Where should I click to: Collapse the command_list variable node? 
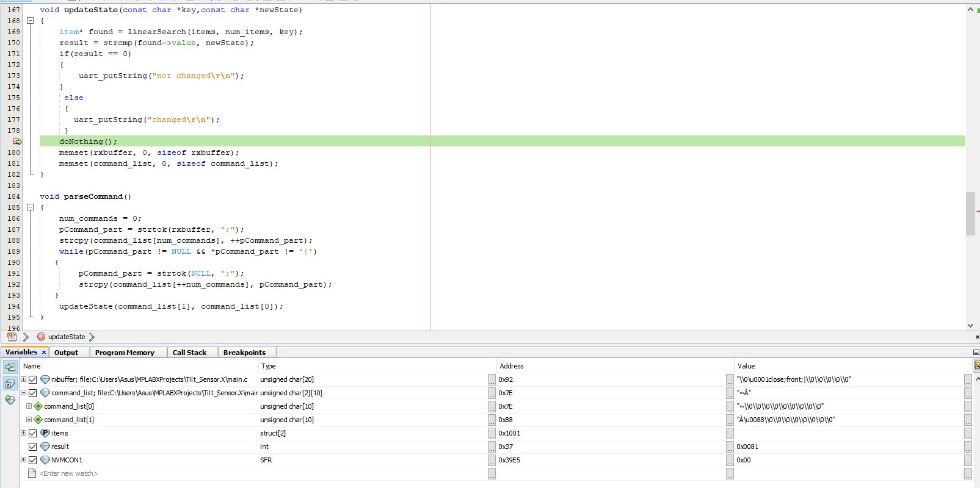24,393
